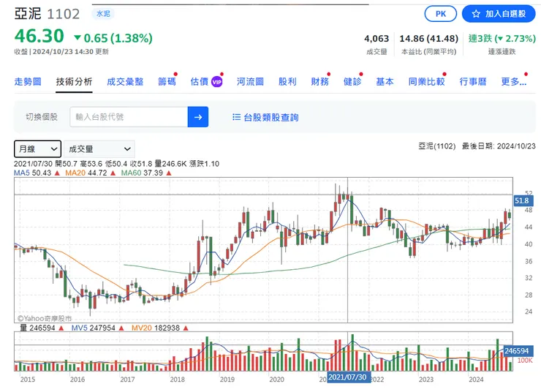Open 台股類股查詢 sector lookup link

point(270,117)
